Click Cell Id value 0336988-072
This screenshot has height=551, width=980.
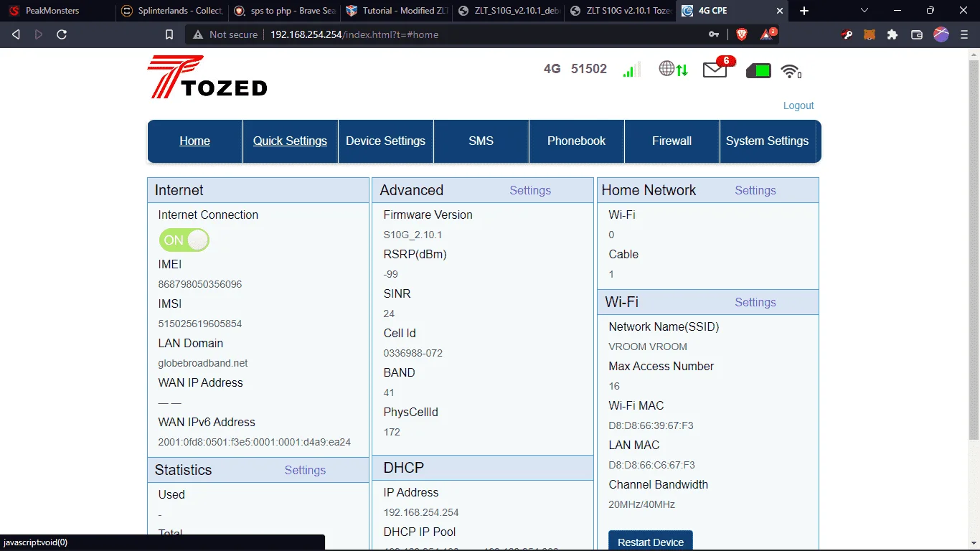[413, 353]
